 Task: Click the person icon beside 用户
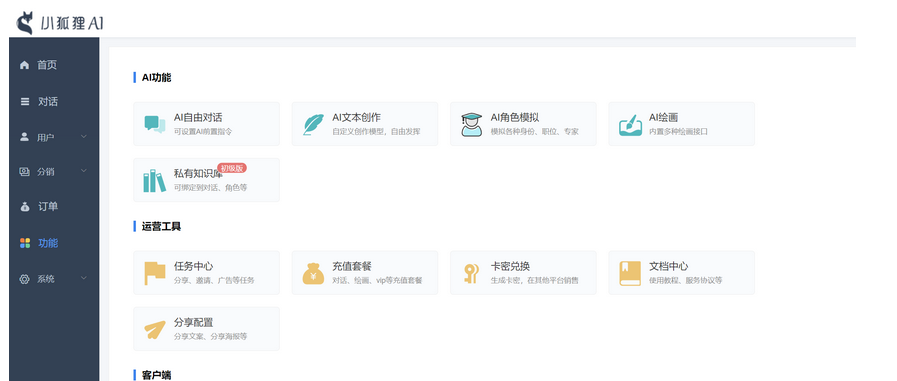(24, 137)
